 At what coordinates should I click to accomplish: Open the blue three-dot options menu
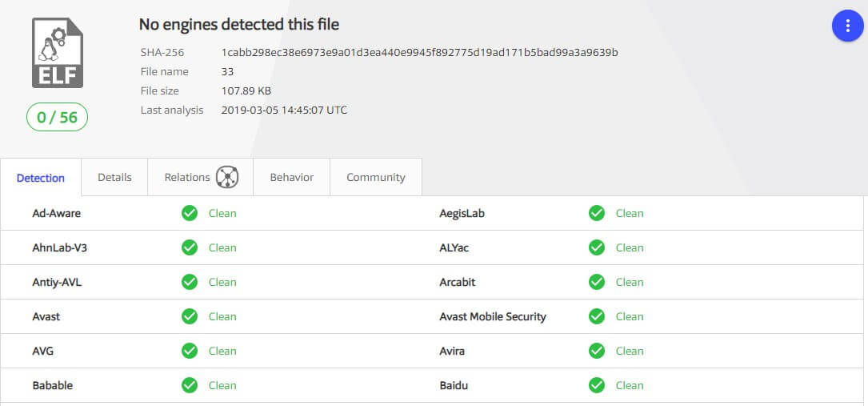click(847, 26)
